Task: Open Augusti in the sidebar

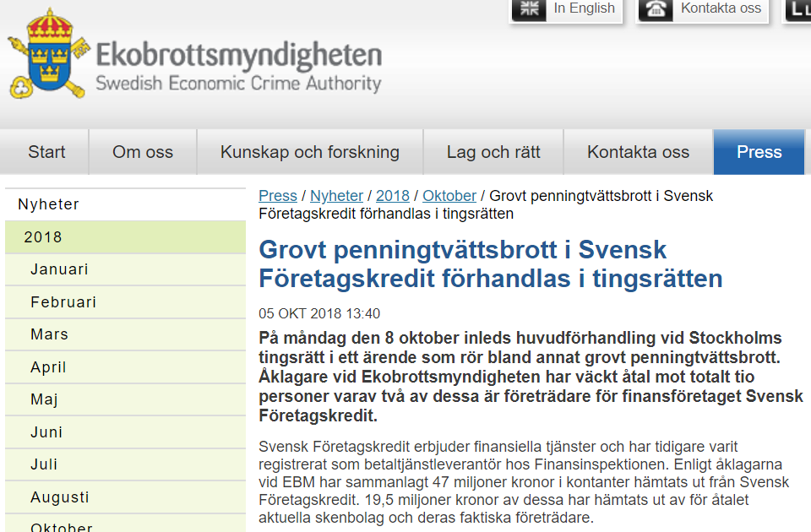Action: click(x=125, y=497)
